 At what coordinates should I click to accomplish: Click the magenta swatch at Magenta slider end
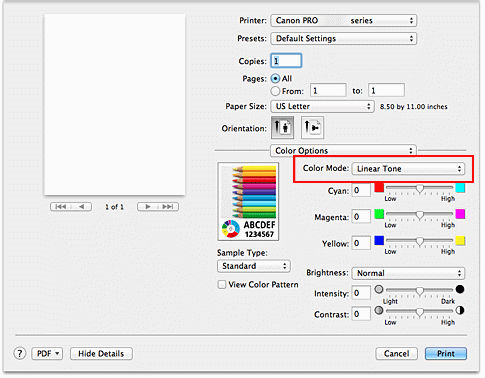(x=460, y=214)
